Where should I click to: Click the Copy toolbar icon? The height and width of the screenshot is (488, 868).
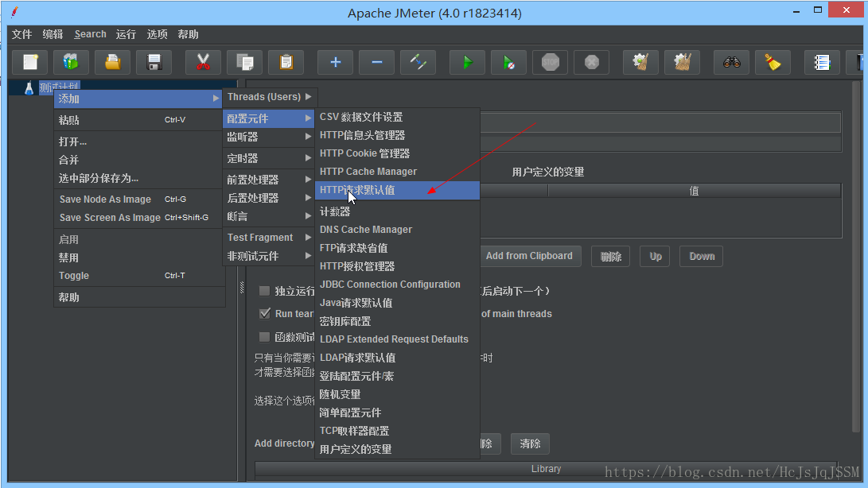(245, 62)
